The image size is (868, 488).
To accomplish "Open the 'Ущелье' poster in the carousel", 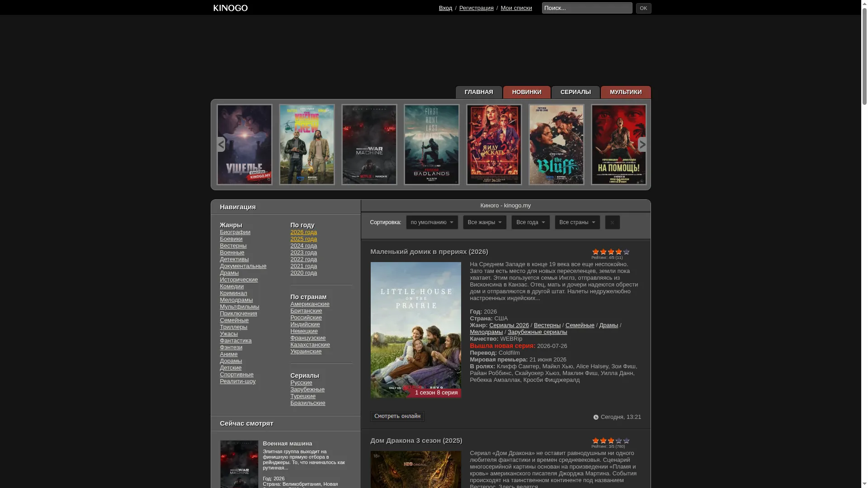I will click(x=245, y=145).
